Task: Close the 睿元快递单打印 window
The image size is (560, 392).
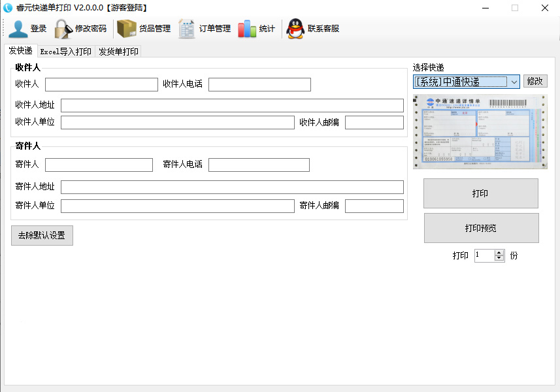Action: pos(544,8)
